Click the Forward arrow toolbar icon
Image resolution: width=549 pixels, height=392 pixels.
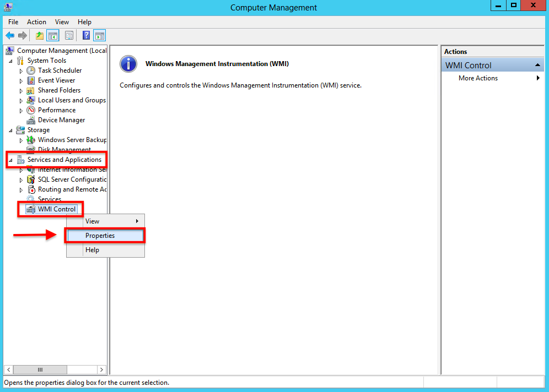point(23,35)
